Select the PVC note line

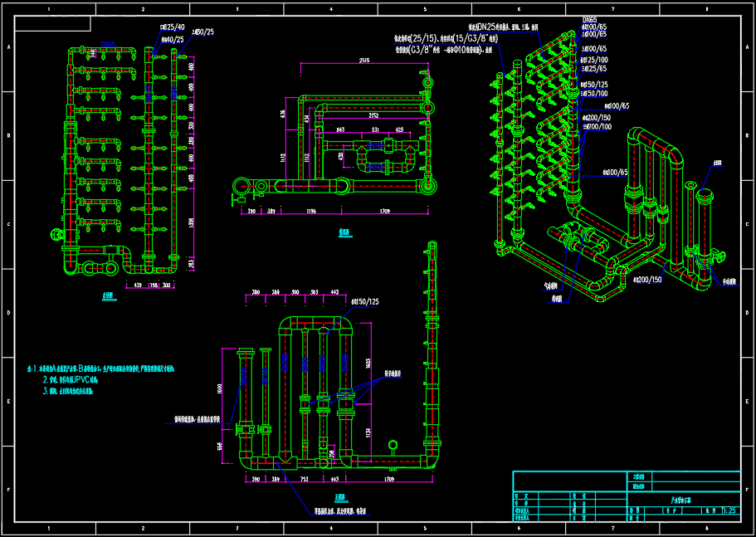[71, 378]
